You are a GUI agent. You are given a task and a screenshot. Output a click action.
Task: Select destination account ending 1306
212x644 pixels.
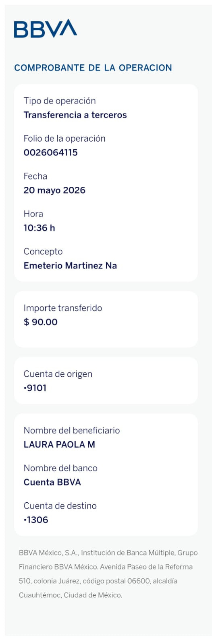[x=36, y=520]
